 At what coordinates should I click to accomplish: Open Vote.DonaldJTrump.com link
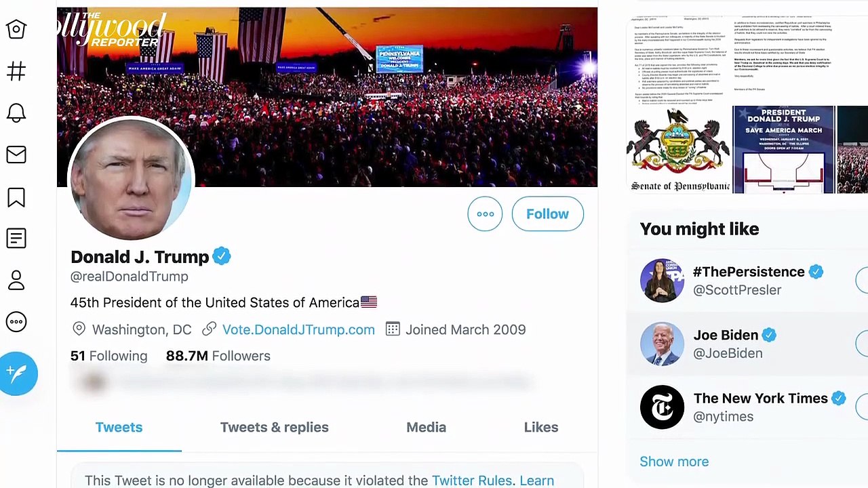[298, 329]
